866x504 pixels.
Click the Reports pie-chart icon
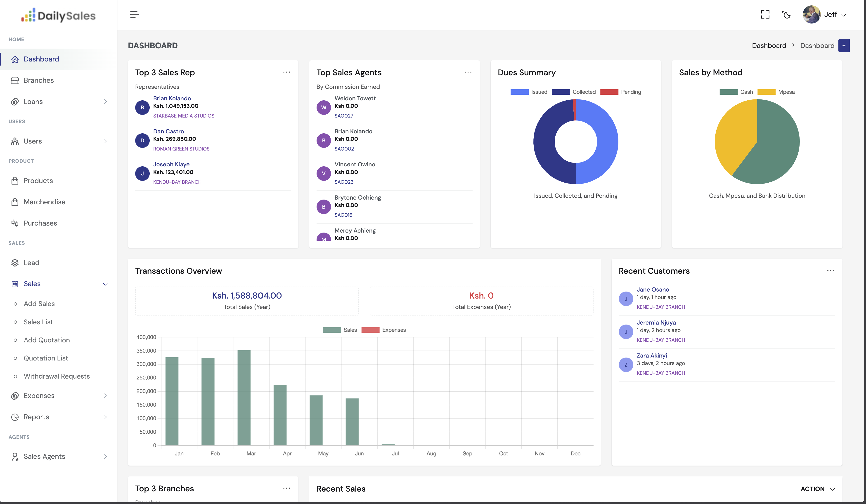tap(15, 417)
